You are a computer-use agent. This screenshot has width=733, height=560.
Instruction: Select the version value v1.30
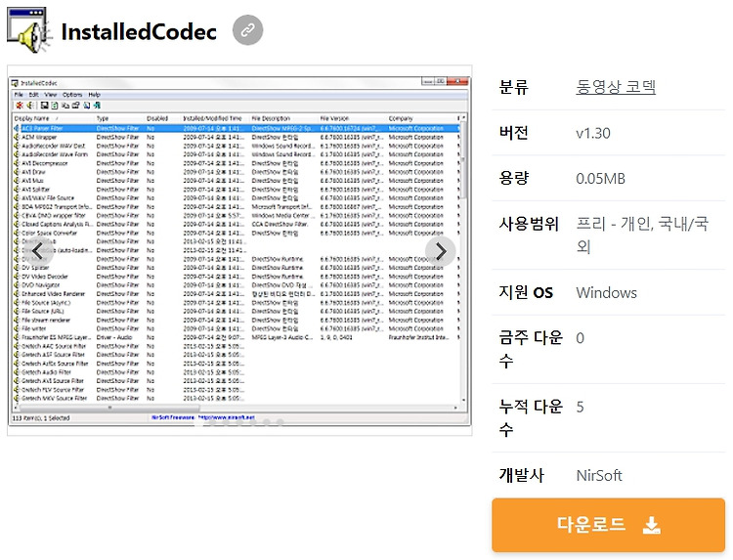coord(593,133)
